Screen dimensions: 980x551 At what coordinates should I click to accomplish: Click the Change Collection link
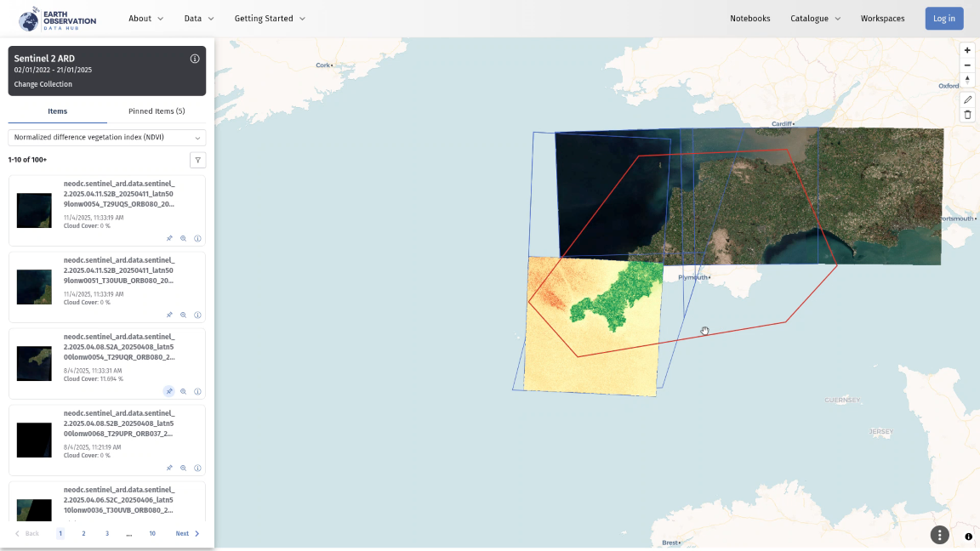pos(43,84)
